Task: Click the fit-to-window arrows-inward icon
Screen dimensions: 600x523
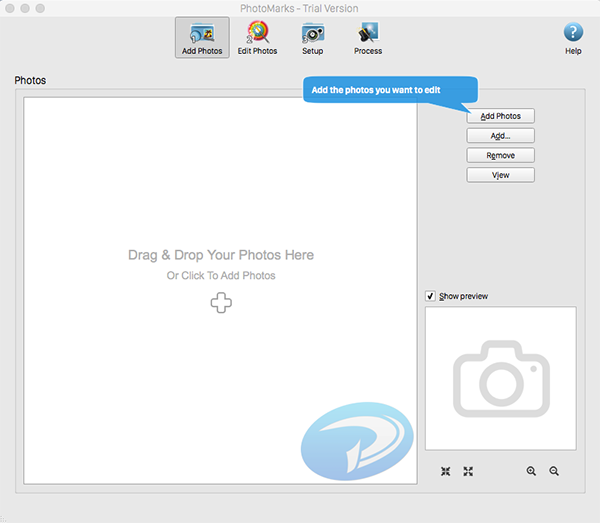Action: tap(445, 471)
